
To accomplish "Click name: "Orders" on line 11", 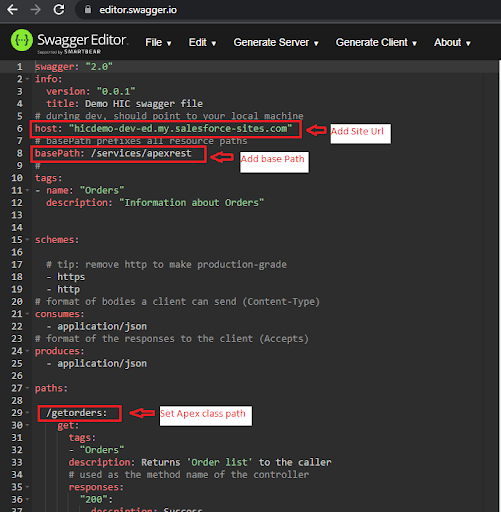I will point(85,190).
